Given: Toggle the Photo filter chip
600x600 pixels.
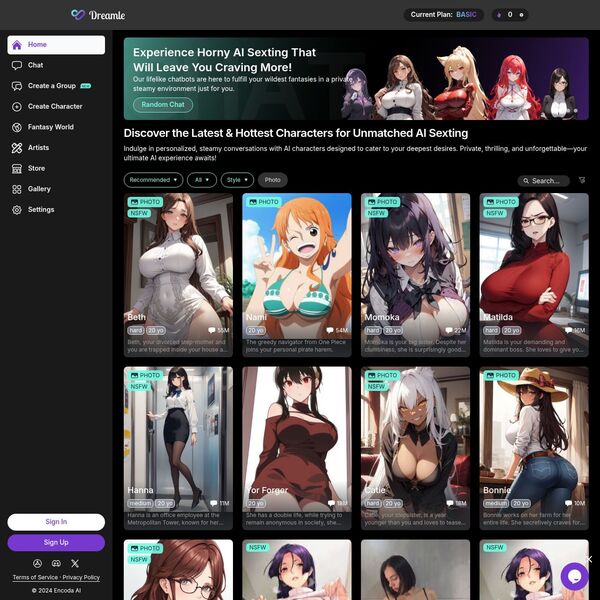Looking at the screenshot, I should (273, 180).
